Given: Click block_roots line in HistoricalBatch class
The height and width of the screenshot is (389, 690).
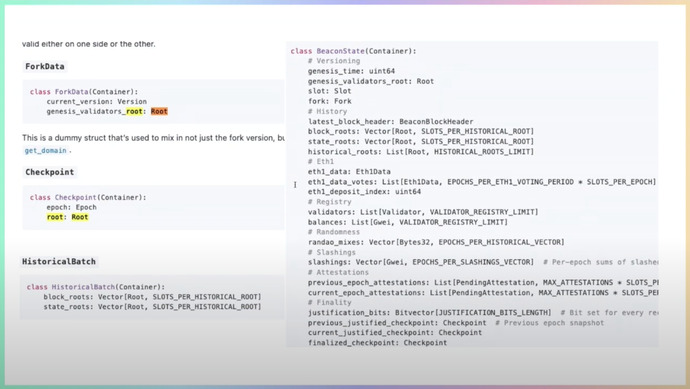Looking at the screenshot, I should [x=152, y=297].
